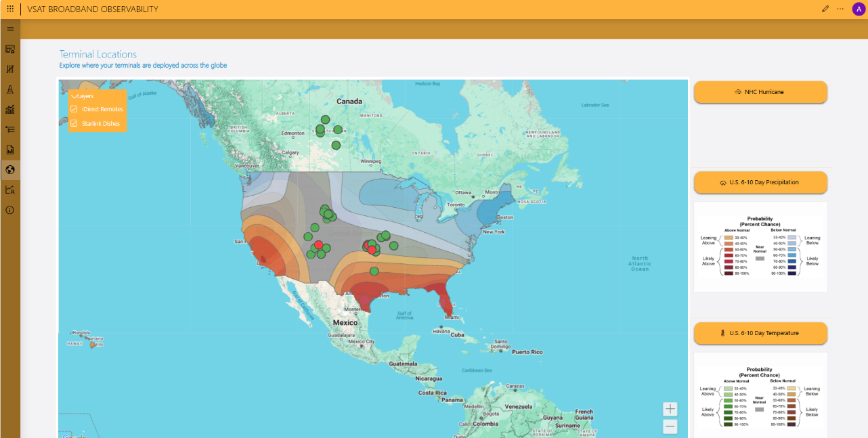Click the Canada label on the map
Screen dimensions: 868x438
(x=349, y=102)
